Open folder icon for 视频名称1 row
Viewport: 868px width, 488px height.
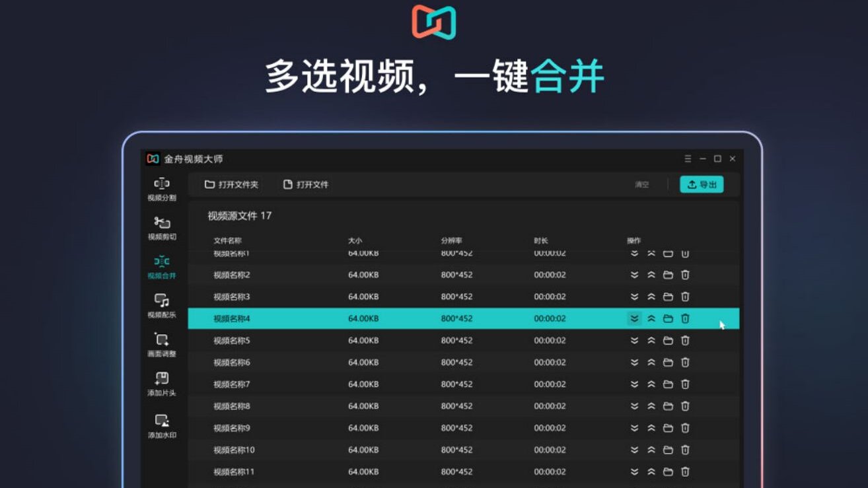click(x=667, y=252)
